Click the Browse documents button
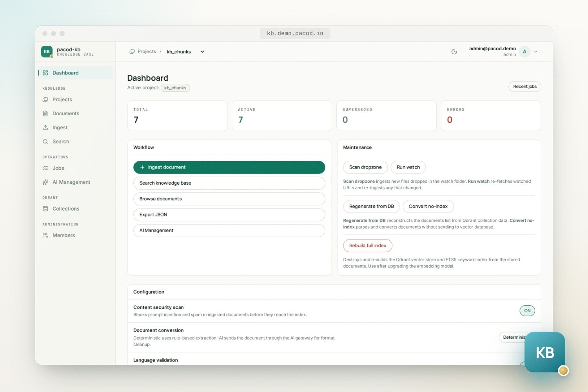This screenshot has width=588, height=392. click(229, 199)
